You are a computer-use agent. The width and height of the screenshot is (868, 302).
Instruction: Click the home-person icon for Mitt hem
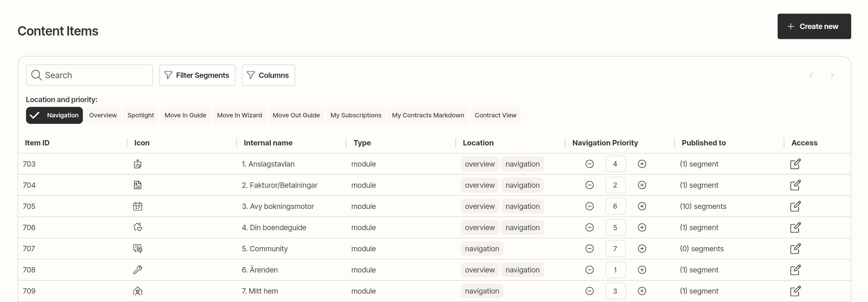tap(137, 291)
